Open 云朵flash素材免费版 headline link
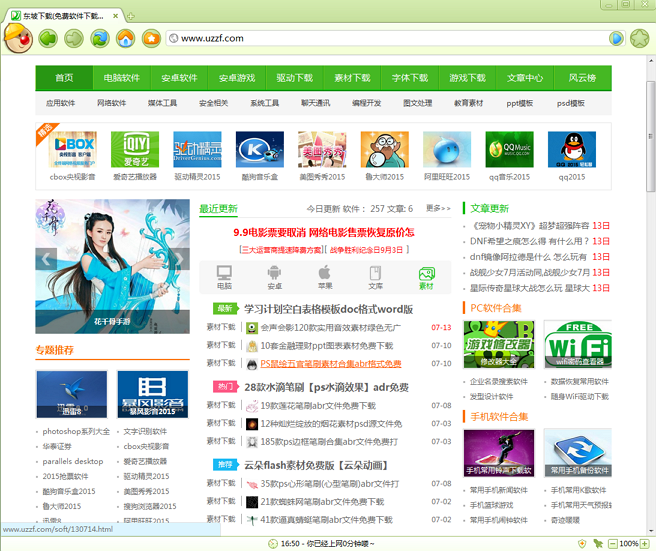The image size is (656, 551). tap(317, 465)
